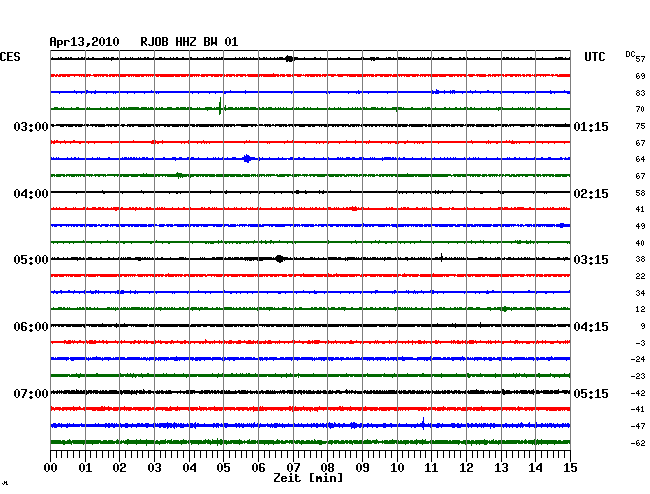Click the DC offset value -24
650x494 pixels.
tap(638, 359)
